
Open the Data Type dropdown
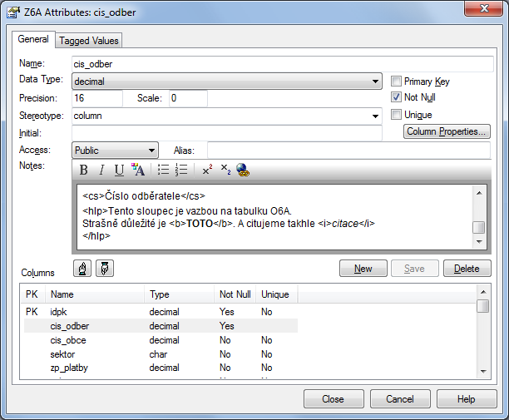coord(376,82)
